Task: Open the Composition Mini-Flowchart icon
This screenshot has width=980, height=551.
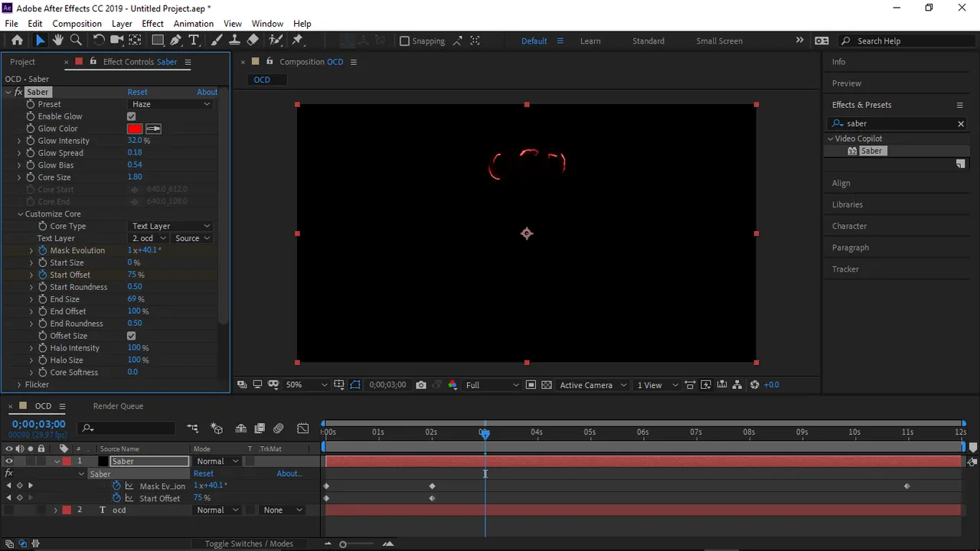Action: click(193, 429)
